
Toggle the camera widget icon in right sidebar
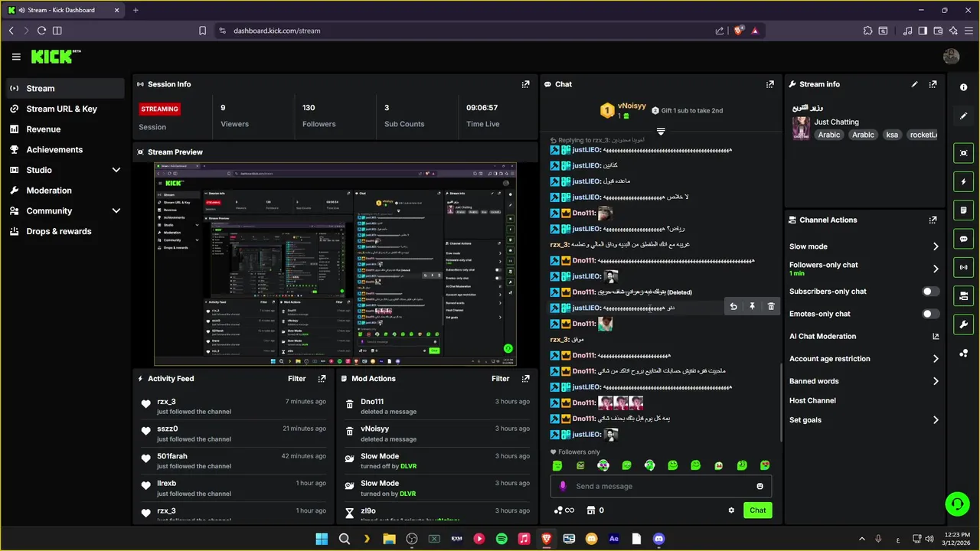click(964, 295)
